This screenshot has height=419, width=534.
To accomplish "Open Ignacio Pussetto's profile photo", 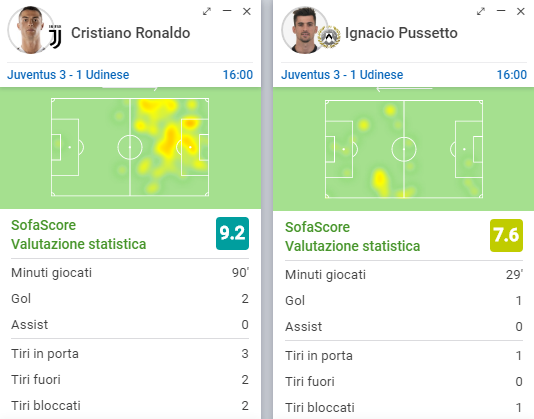I will pyautogui.click(x=304, y=30).
